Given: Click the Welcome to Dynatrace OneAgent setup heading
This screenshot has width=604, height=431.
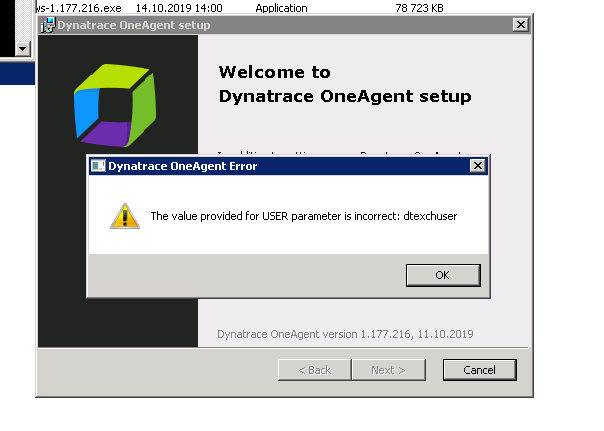Looking at the screenshot, I should pyautogui.click(x=345, y=84).
